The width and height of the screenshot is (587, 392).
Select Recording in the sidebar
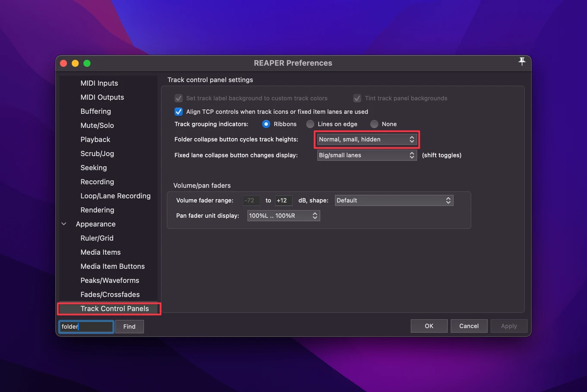pos(97,182)
